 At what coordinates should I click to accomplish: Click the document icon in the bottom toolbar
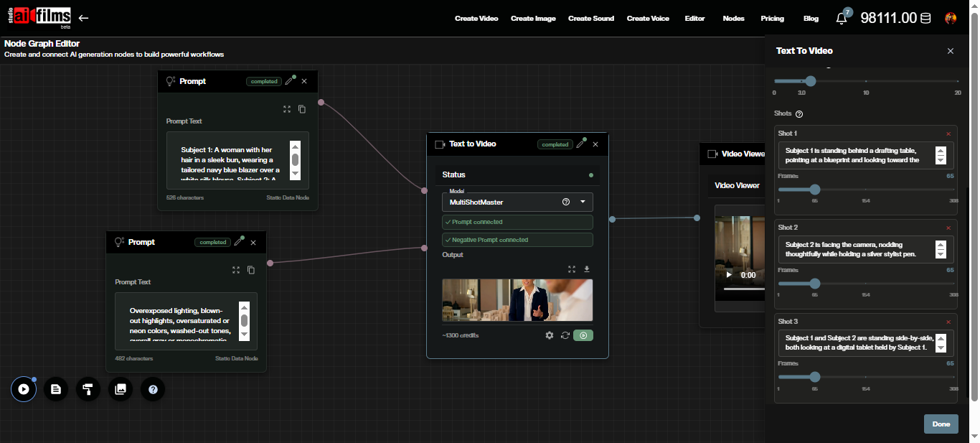tap(56, 389)
